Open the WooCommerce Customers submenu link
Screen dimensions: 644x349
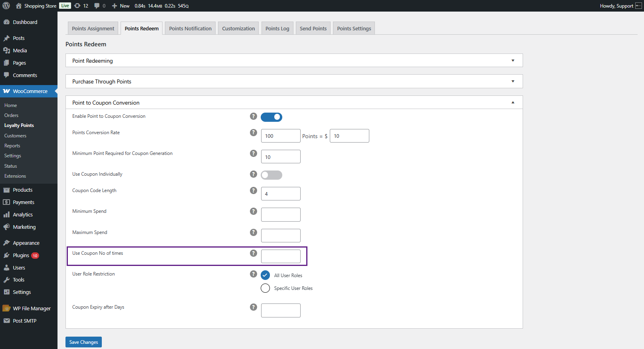(15, 136)
